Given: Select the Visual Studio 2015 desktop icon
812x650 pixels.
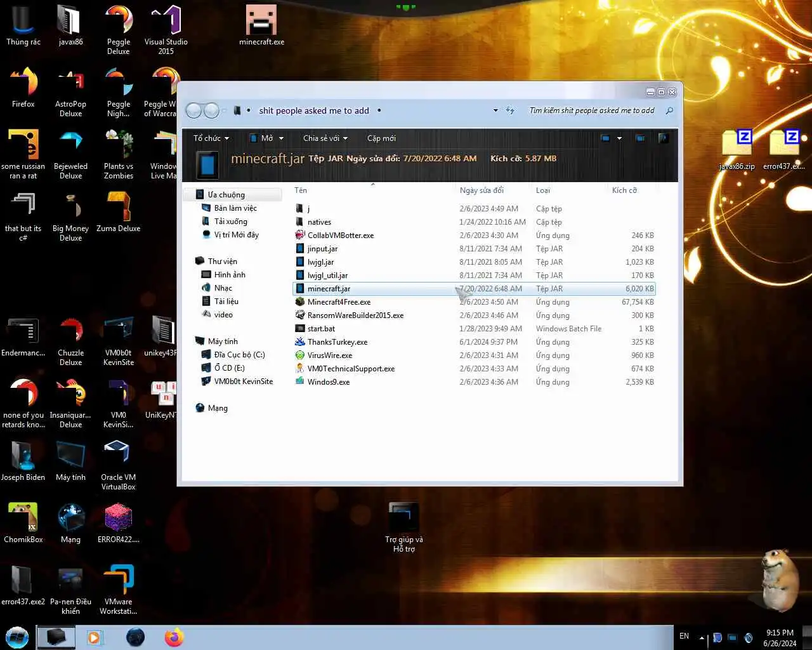Looking at the screenshot, I should click(x=166, y=29).
